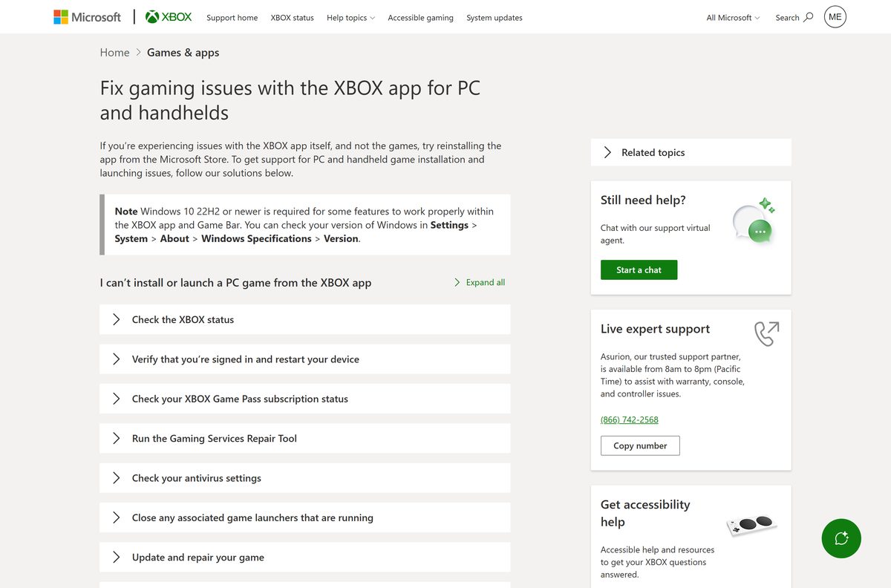Click the Live expert support heading
The width and height of the screenshot is (891, 588).
tap(655, 329)
